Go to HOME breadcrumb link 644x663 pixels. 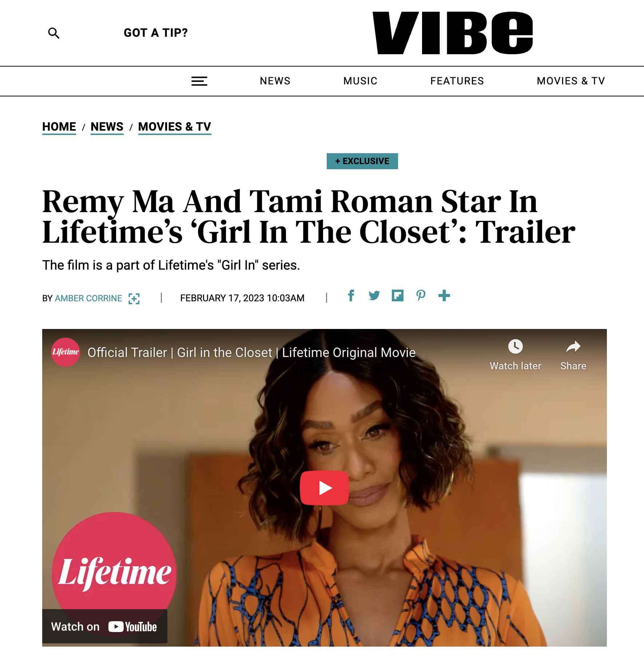[59, 127]
